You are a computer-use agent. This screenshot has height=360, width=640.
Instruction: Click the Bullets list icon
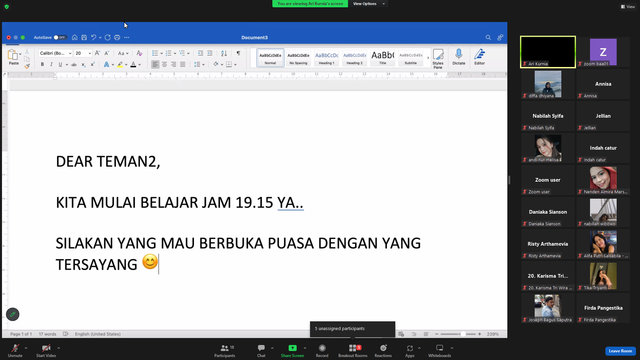(x=155, y=53)
